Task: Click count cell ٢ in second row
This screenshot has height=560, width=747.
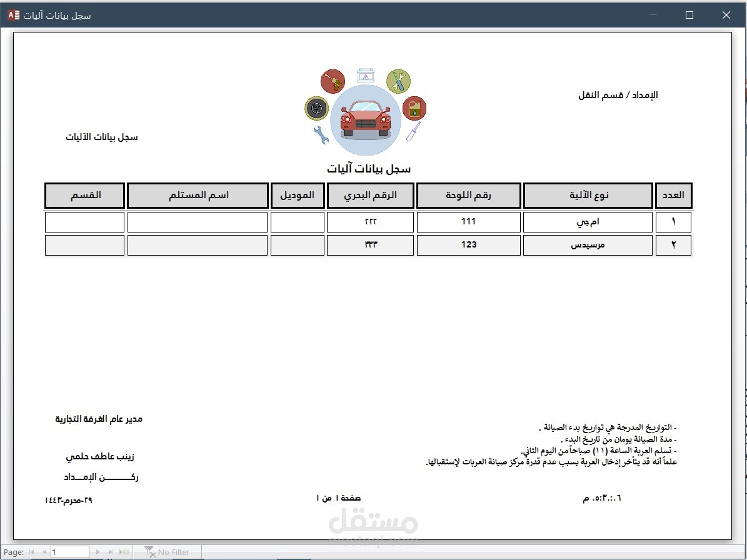Action: click(x=673, y=245)
